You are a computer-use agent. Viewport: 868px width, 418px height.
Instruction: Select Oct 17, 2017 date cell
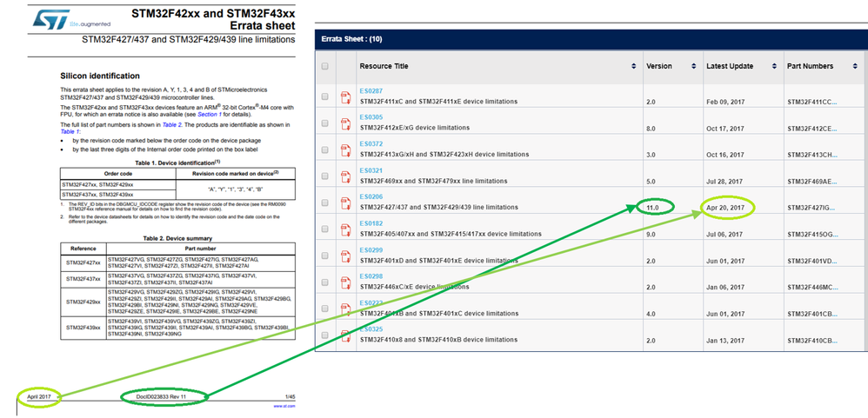pos(725,129)
